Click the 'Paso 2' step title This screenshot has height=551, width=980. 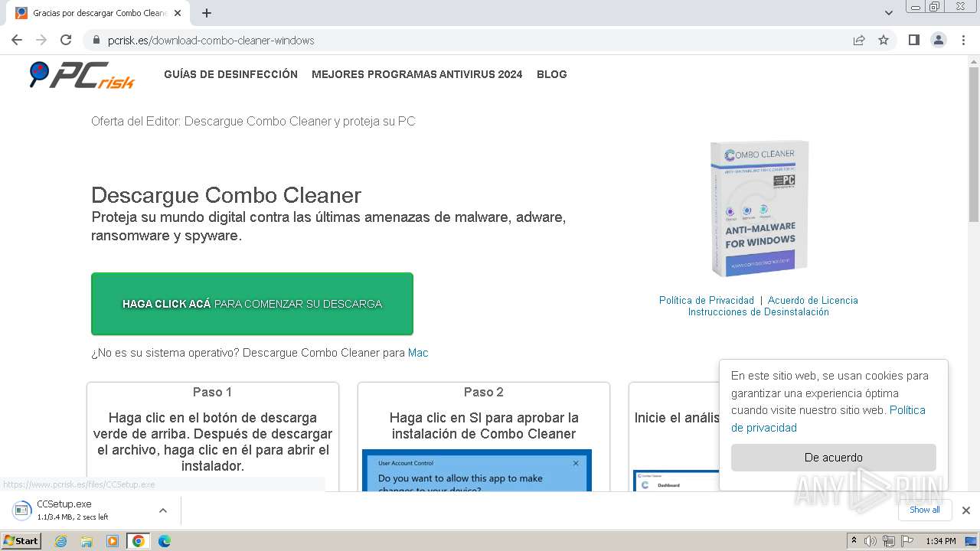click(x=483, y=392)
